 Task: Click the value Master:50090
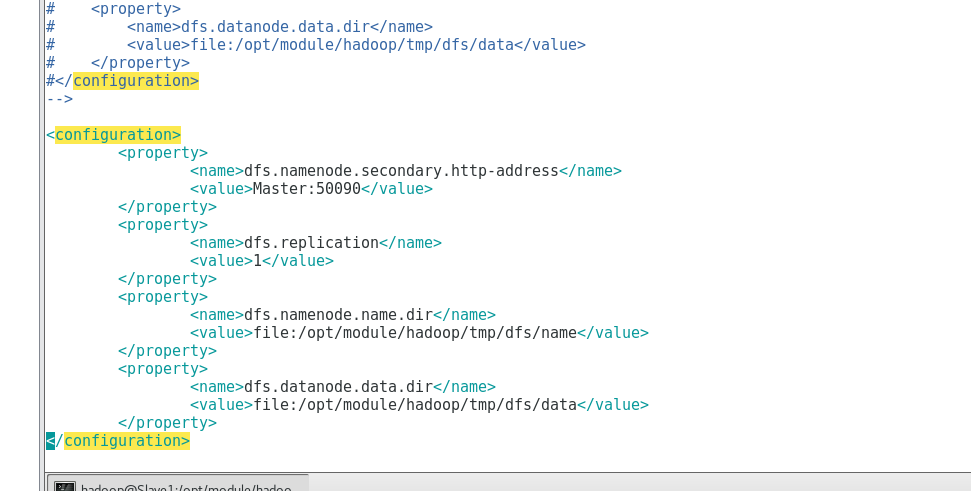pyautogui.click(x=307, y=189)
